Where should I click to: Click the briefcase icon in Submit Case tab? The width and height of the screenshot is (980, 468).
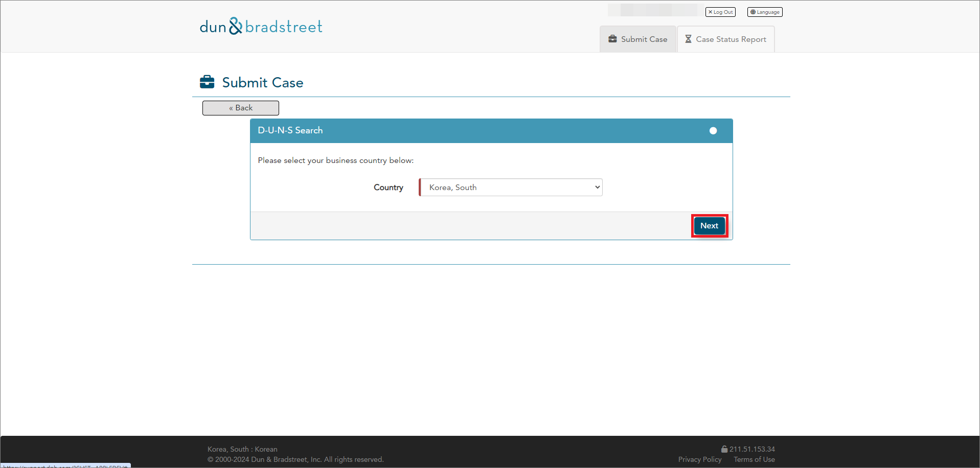[612, 39]
